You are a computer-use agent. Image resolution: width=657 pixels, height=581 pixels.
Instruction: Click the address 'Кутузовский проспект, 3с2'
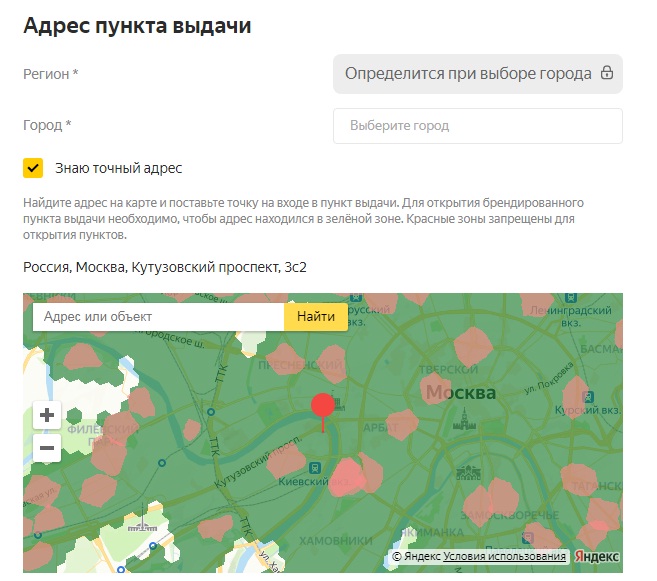pos(219,267)
